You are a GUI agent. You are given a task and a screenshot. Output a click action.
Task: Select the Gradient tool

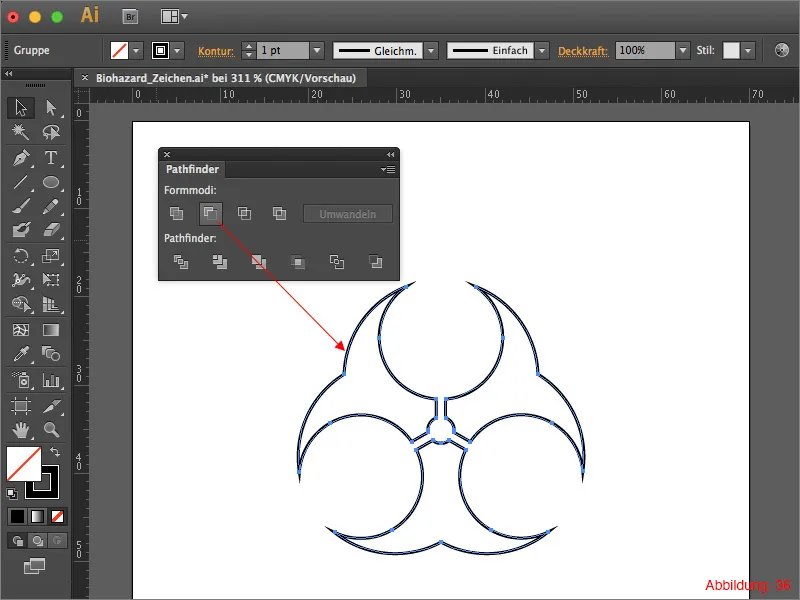click(x=51, y=330)
